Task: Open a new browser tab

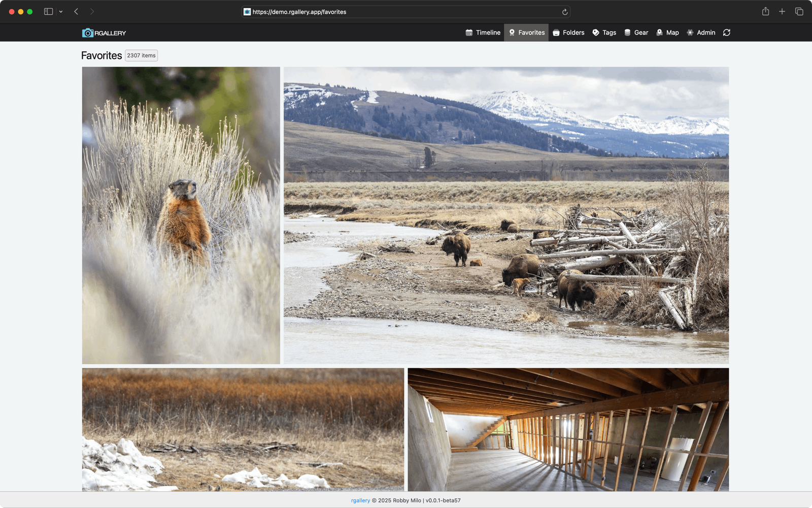Action: point(782,12)
